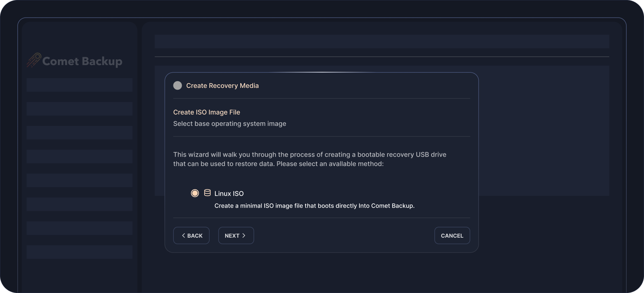Click the Comet Backup comet logo icon
The width and height of the screenshot is (644, 293).
[x=34, y=60]
